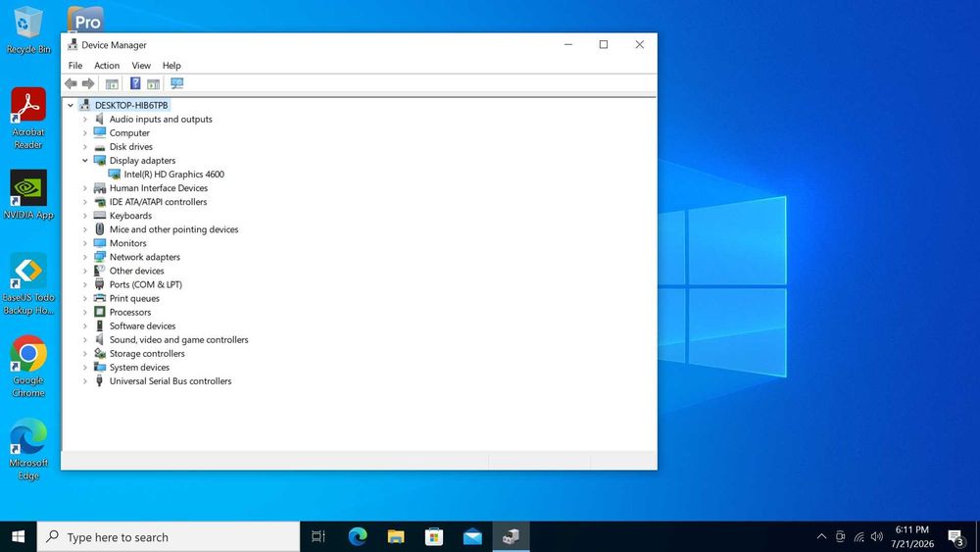980x552 pixels.
Task: Expand Sound, video and game controllers arrow
Action: coord(85,339)
